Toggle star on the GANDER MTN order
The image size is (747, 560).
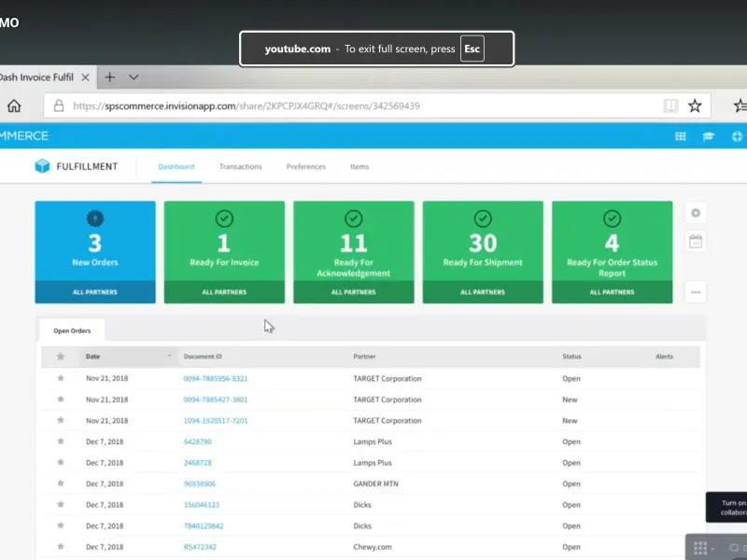point(61,483)
